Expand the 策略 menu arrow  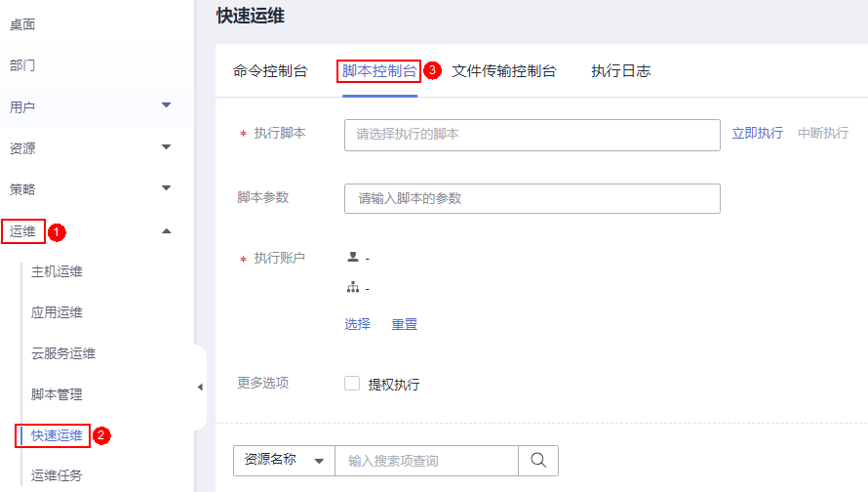click(x=166, y=187)
